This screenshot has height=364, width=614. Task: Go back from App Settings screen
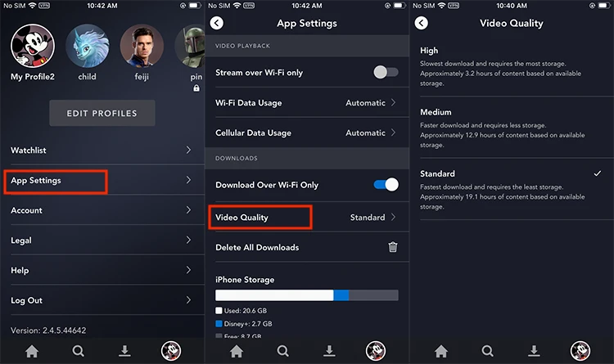click(x=217, y=23)
